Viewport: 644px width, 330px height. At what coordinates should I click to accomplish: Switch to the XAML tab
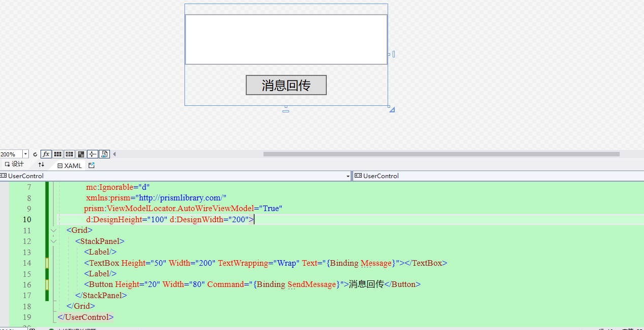[69, 166]
